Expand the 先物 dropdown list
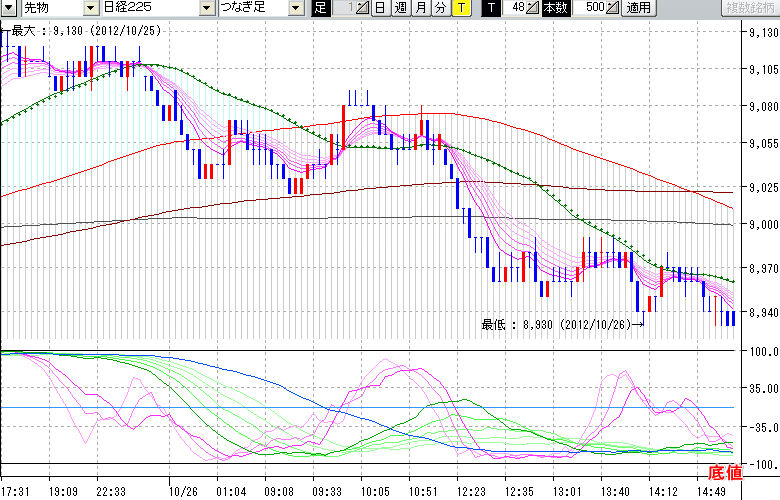 click(x=91, y=8)
